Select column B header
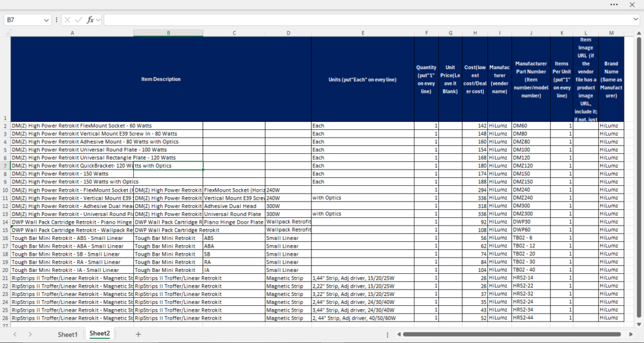 169,33
